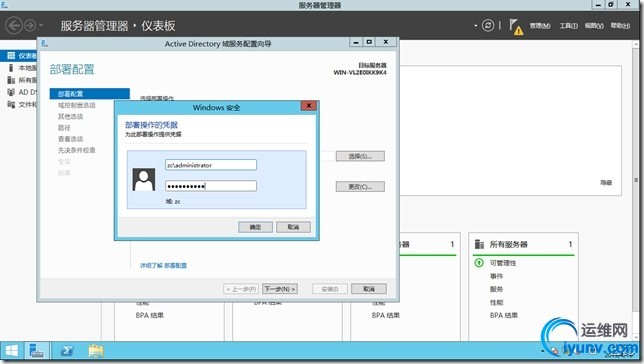Click the 更改(C)... button in wizard
Image resolution: width=644 pixels, height=364 pixels.
(360, 187)
